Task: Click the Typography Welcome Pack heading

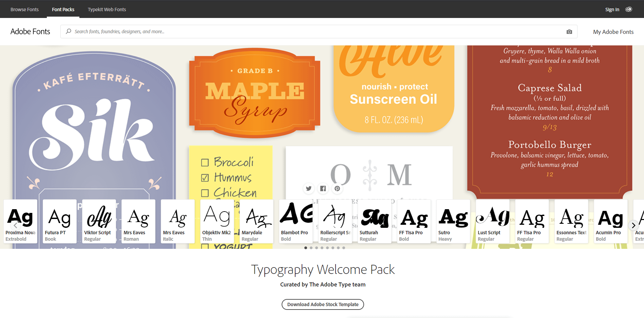Action: [x=323, y=270]
